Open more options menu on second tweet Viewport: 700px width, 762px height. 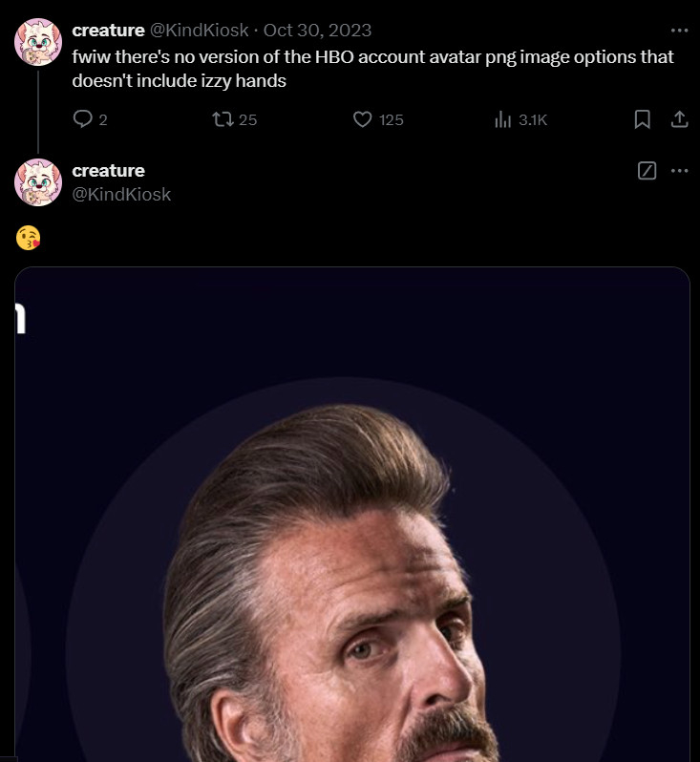click(679, 171)
